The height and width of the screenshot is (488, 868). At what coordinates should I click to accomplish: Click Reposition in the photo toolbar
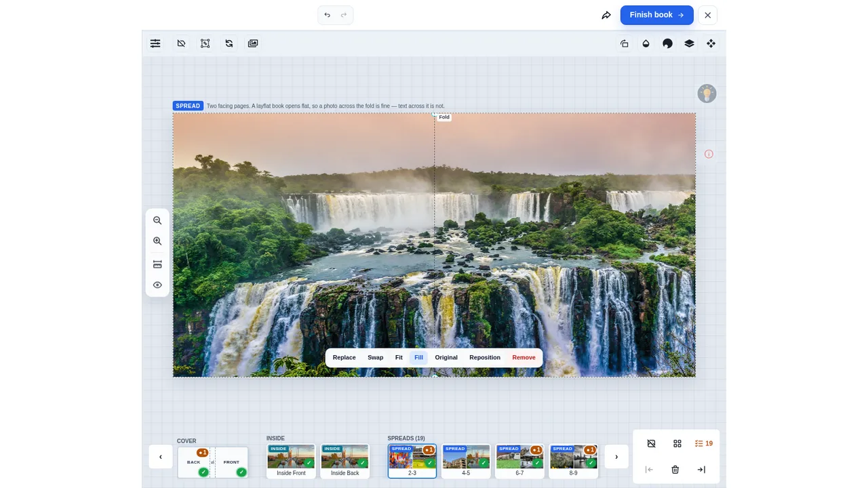click(x=485, y=358)
